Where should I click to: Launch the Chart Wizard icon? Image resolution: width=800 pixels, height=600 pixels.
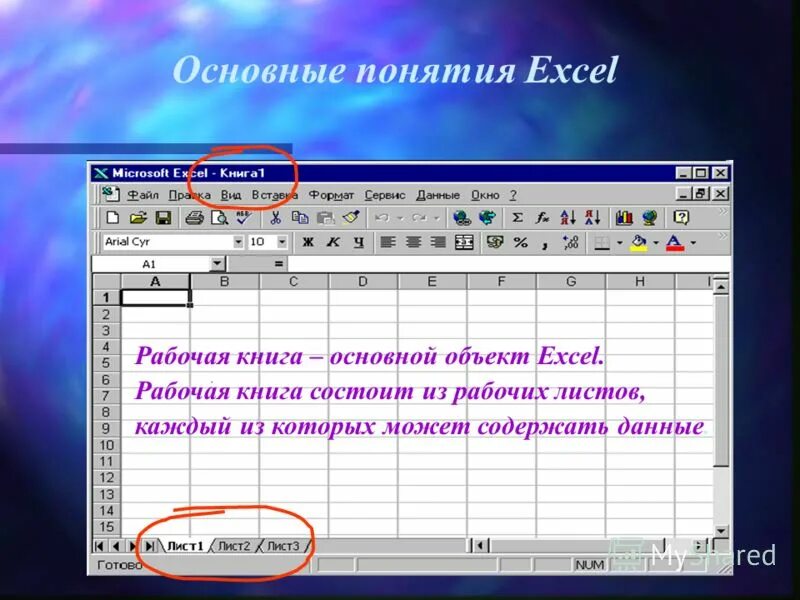click(624, 218)
